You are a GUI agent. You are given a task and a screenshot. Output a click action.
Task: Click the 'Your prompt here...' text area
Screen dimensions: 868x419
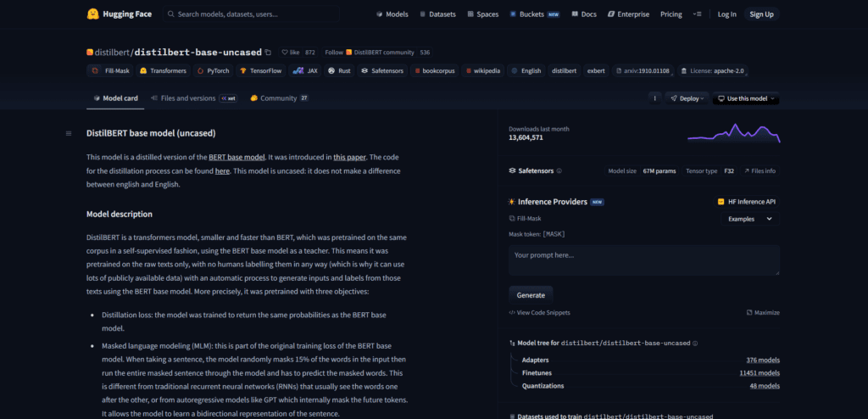click(x=644, y=260)
